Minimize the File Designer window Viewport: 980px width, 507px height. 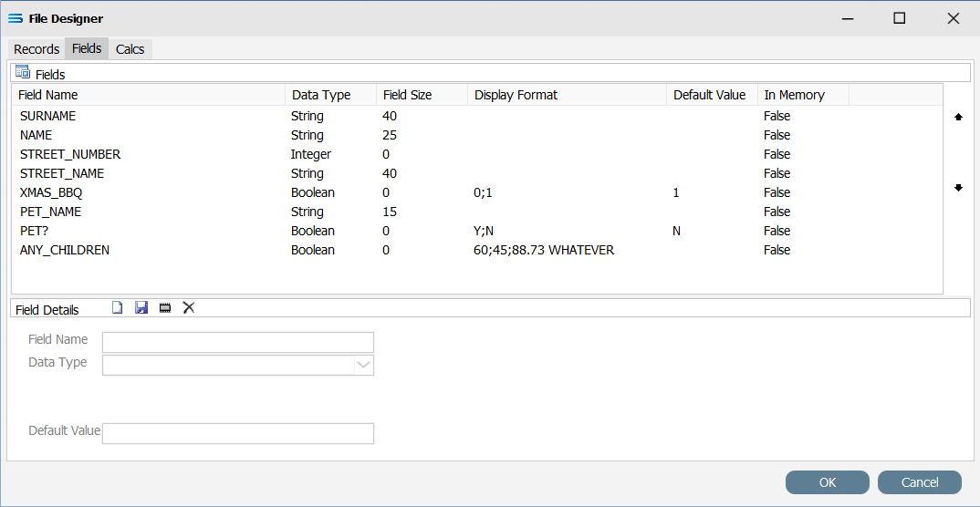click(847, 18)
